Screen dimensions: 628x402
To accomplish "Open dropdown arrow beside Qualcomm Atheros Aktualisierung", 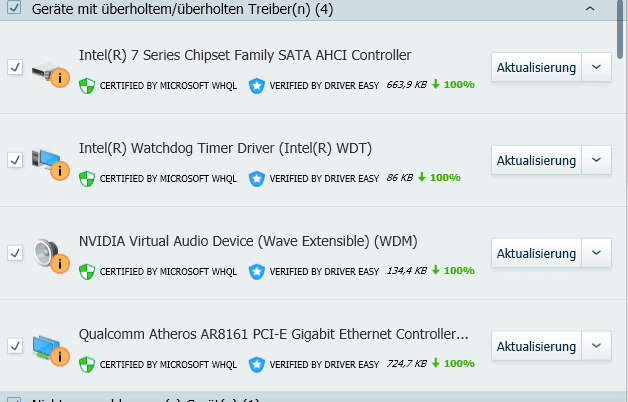I will coord(596,346).
